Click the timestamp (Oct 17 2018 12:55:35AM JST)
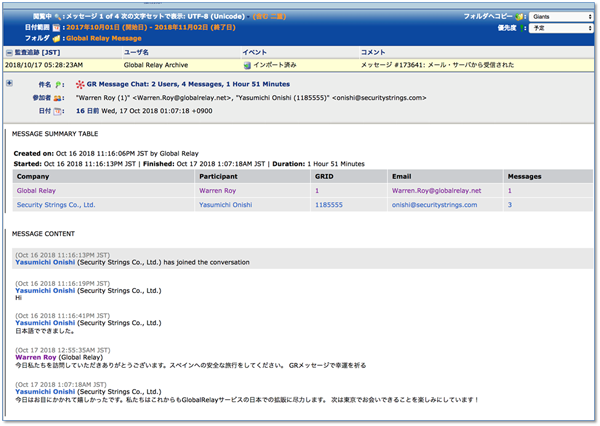600x426 pixels. [63, 350]
